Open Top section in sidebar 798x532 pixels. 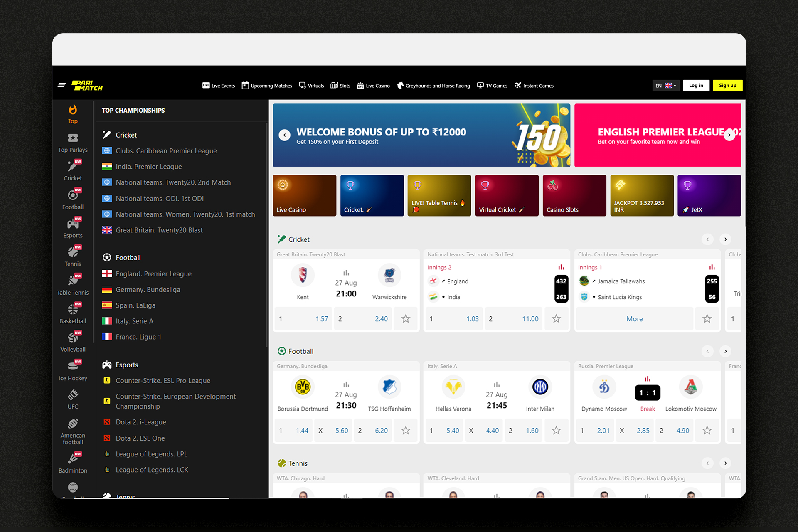pyautogui.click(x=73, y=114)
